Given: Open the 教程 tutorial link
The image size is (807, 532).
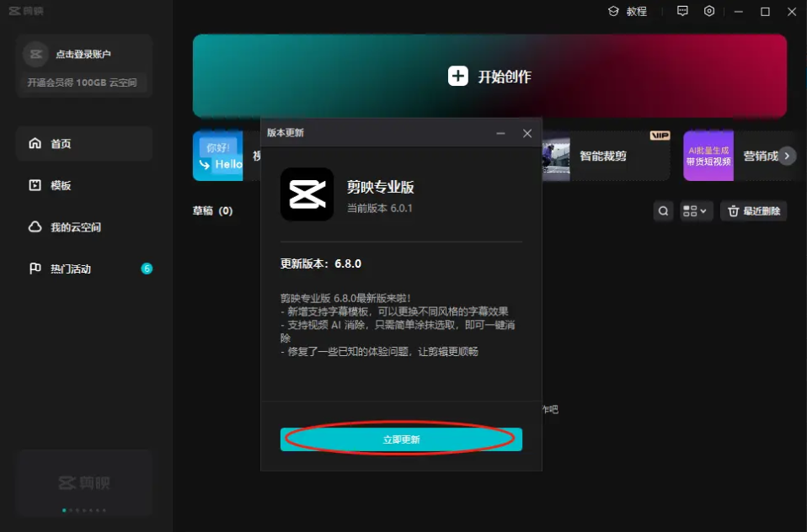Looking at the screenshot, I should 637,11.
